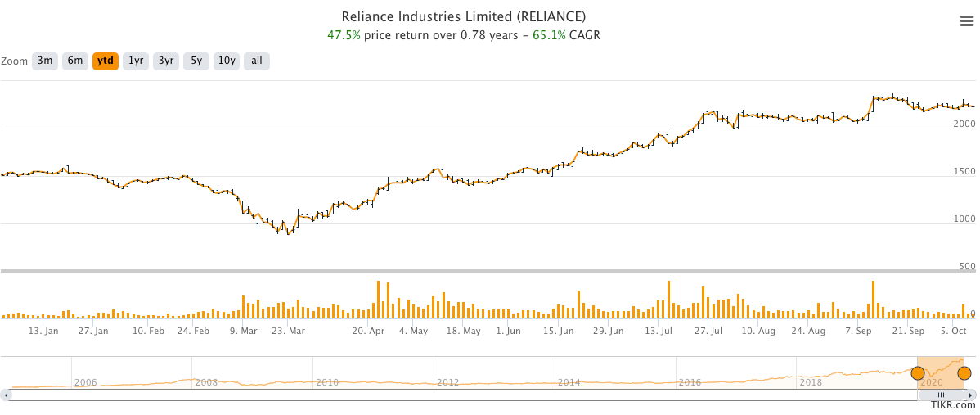Viewport: 980px width, 415px height.
Task: Click the Zoom label text
Action: [14, 61]
